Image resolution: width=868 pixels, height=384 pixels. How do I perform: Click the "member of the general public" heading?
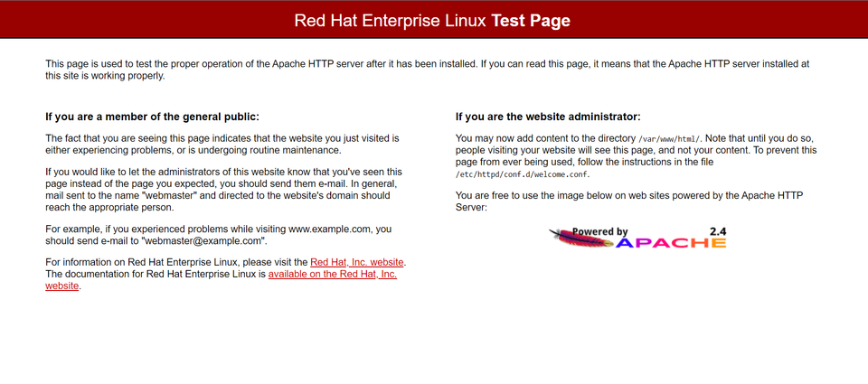(x=152, y=117)
